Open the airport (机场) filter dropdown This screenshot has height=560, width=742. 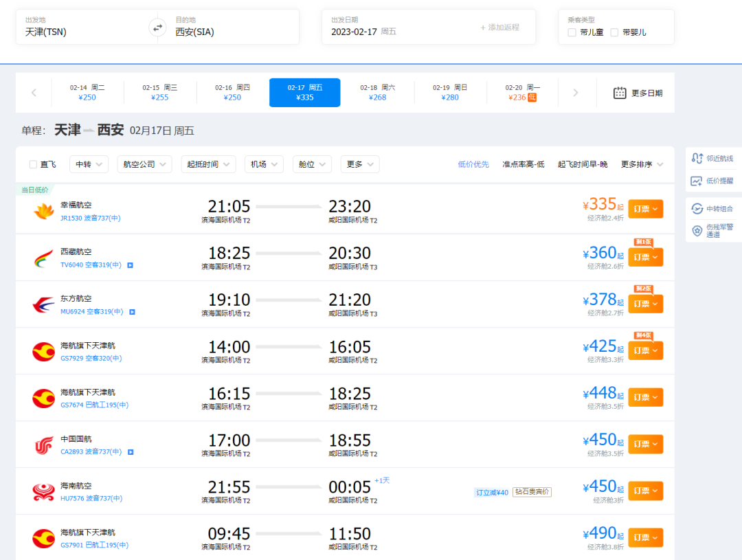tap(264, 164)
